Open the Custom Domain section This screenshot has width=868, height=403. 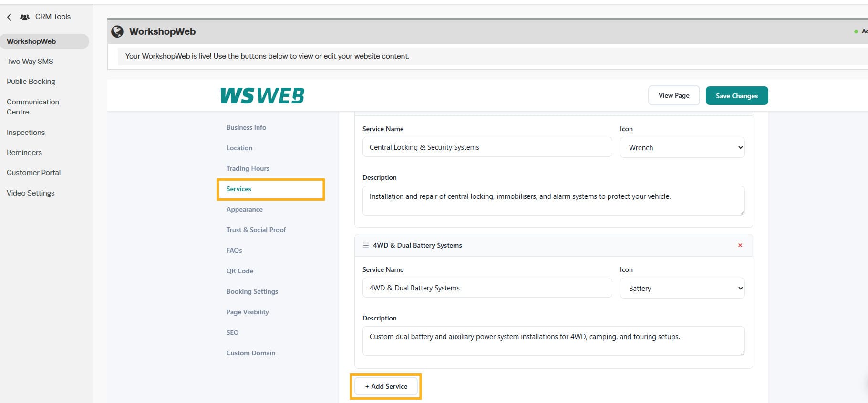pyautogui.click(x=251, y=353)
